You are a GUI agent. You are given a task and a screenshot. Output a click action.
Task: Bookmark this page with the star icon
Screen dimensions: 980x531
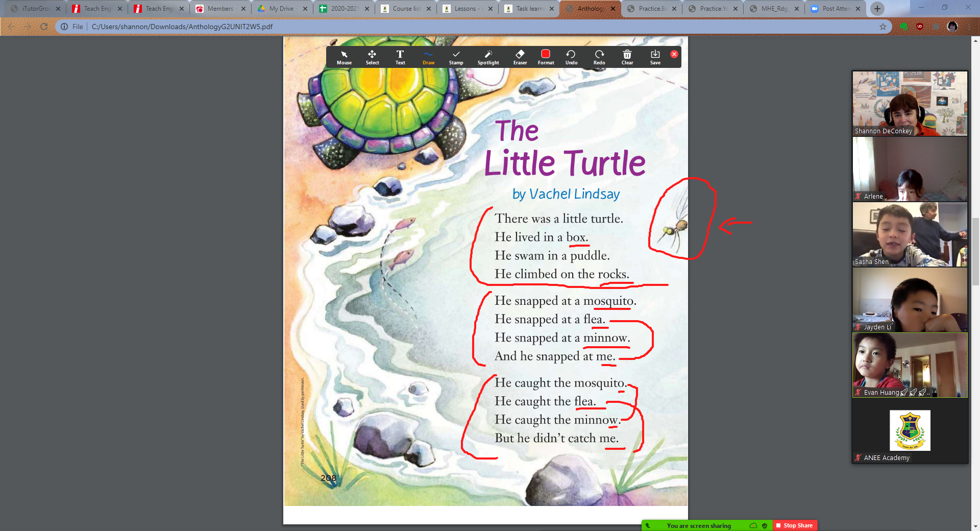tap(883, 27)
